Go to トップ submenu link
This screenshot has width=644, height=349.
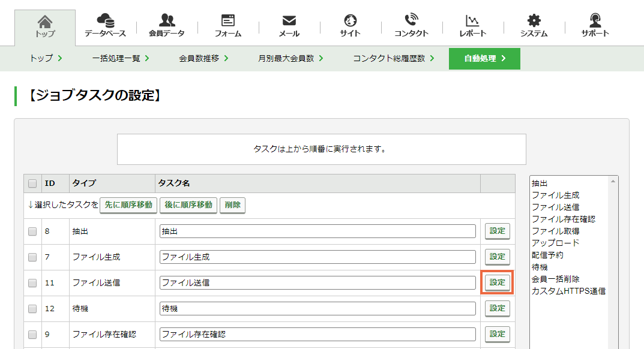[x=46, y=58]
